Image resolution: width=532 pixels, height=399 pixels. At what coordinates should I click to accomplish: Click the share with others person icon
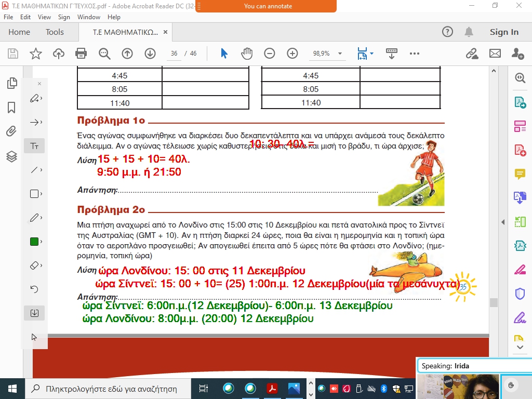coord(518,54)
